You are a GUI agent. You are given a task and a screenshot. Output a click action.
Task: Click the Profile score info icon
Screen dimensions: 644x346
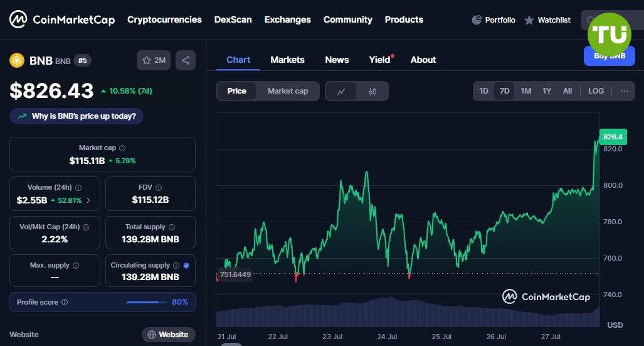click(65, 302)
